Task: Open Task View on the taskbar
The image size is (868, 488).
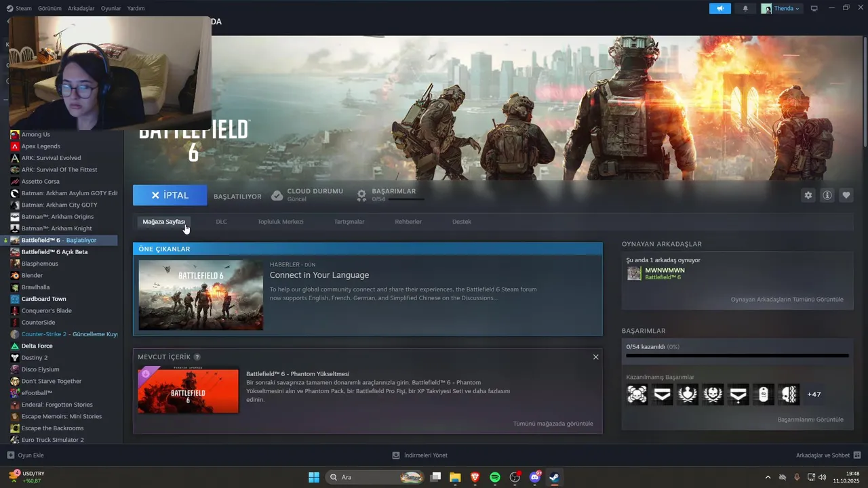Action: point(436,477)
